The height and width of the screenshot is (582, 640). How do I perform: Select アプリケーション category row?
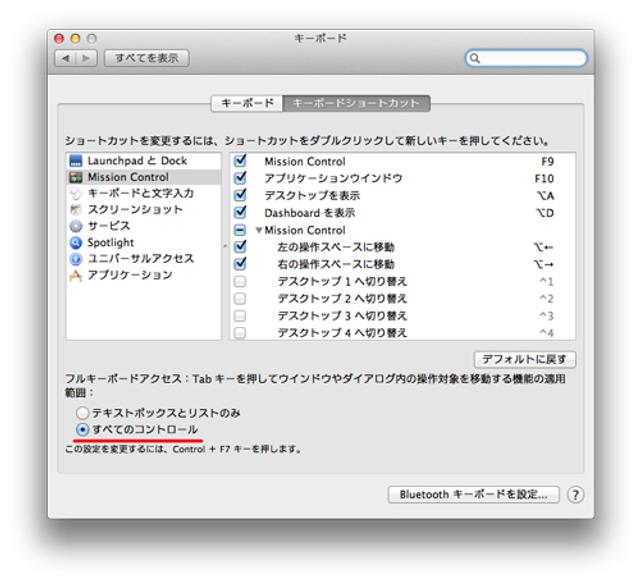click(144, 275)
